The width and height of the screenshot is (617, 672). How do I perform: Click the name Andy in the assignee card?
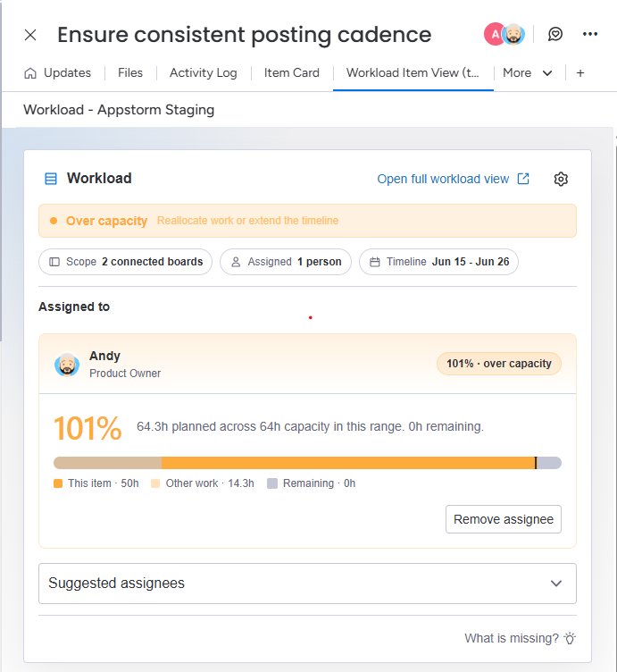(x=104, y=356)
